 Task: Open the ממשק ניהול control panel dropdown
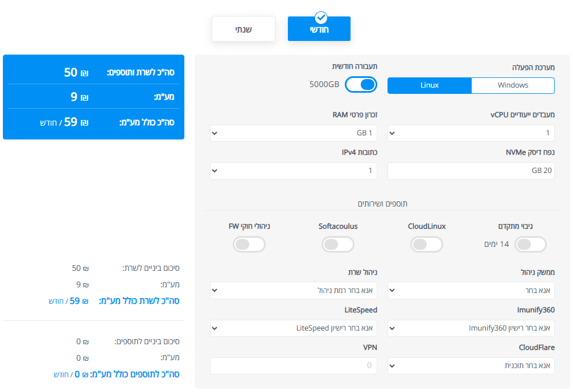pyautogui.click(x=471, y=290)
